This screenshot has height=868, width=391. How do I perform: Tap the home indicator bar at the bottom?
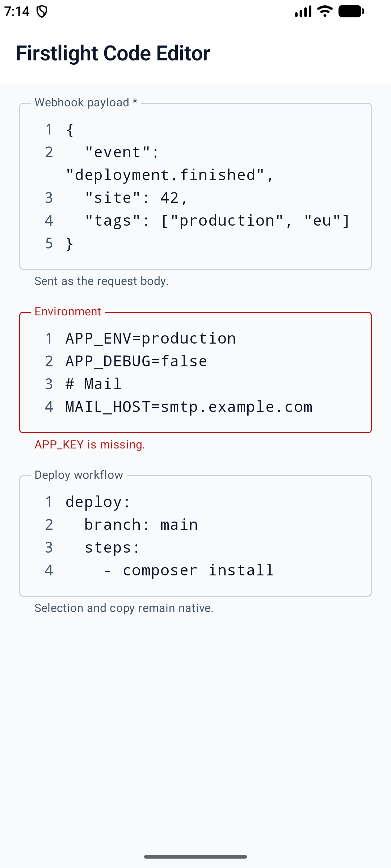[195, 857]
